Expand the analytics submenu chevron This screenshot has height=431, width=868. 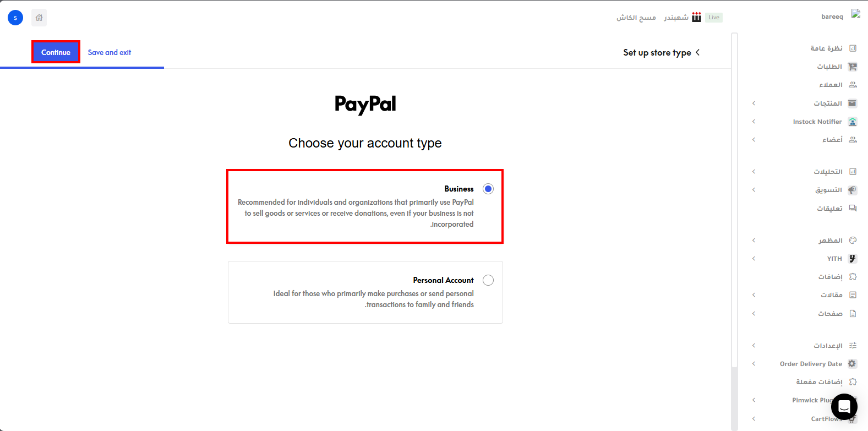click(754, 172)
